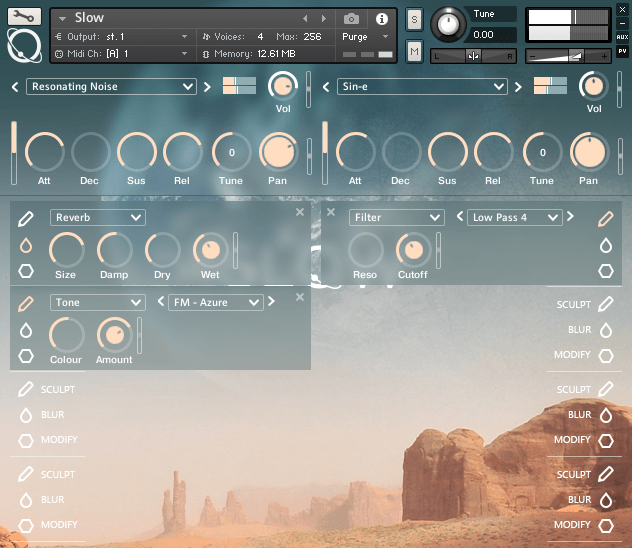The height and width of the screenshot is (548, 632).
Task: Remove the Reverb effect with X
Action: (x=300, y=212)
